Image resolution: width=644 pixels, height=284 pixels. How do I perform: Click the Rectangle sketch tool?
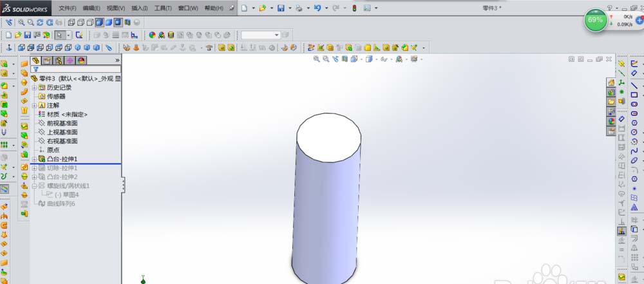(634, 95)
